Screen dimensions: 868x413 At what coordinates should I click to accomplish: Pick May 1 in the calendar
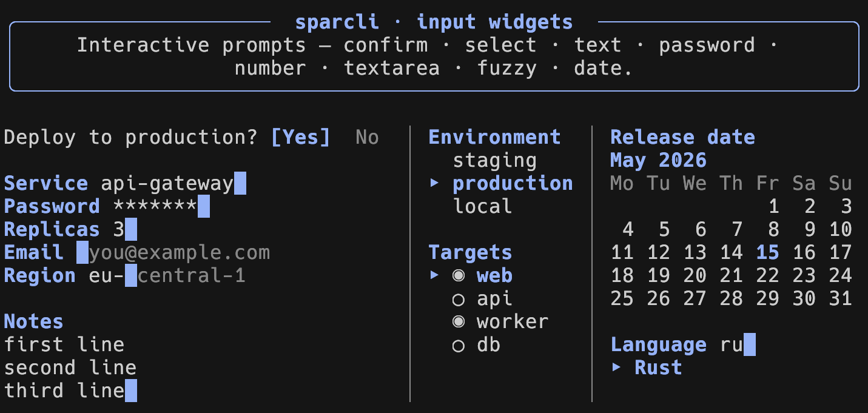774,207
